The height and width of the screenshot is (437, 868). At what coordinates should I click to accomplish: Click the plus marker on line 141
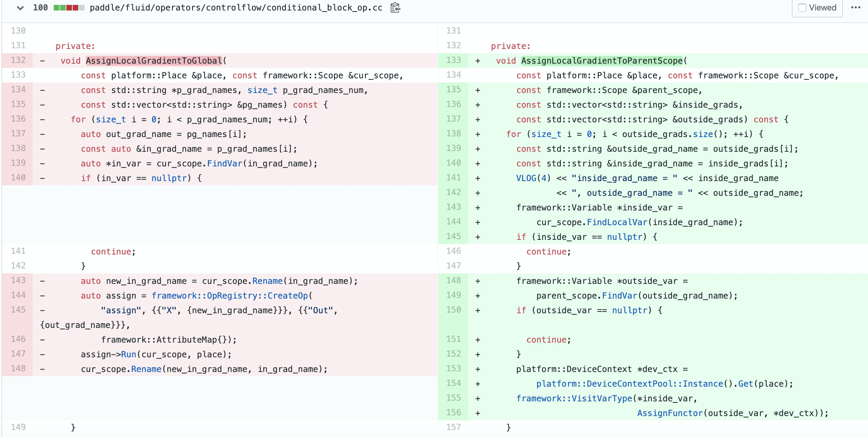click(x=478, y=178)
